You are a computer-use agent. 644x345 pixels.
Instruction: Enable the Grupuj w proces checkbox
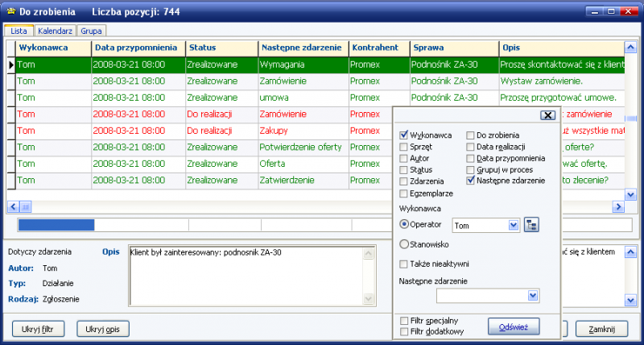click(471, 169)
